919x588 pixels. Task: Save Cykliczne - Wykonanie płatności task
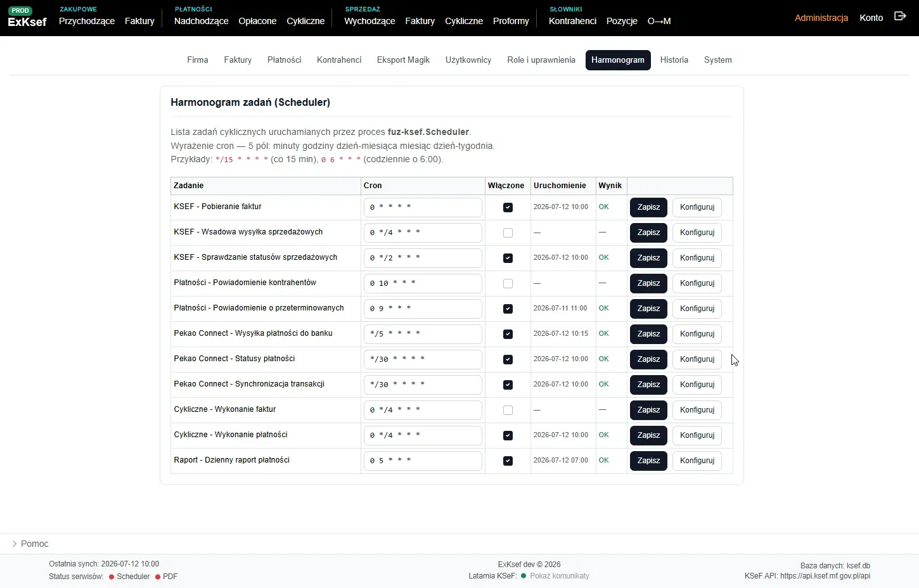click(648, 435)
